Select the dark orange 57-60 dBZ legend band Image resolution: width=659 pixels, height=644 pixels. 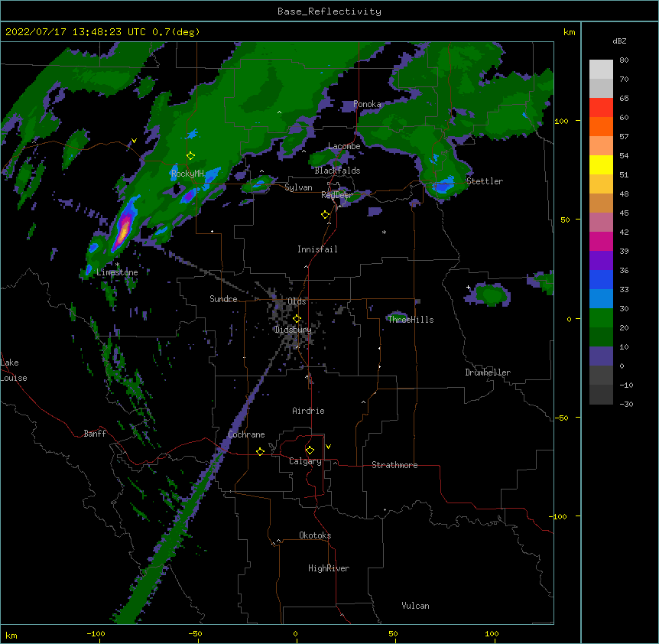(601, 127)
